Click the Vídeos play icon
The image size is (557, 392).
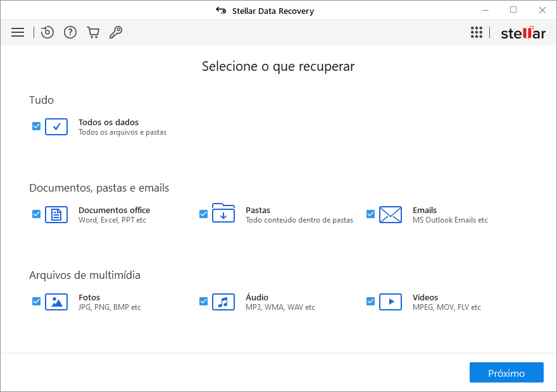pos(391,302)
